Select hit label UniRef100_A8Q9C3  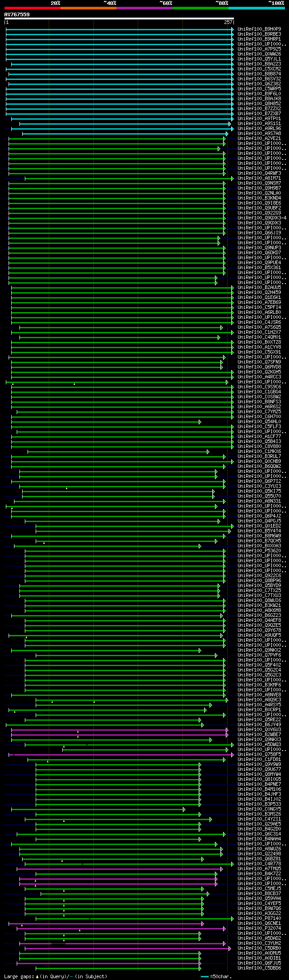(x=259, y=700)
